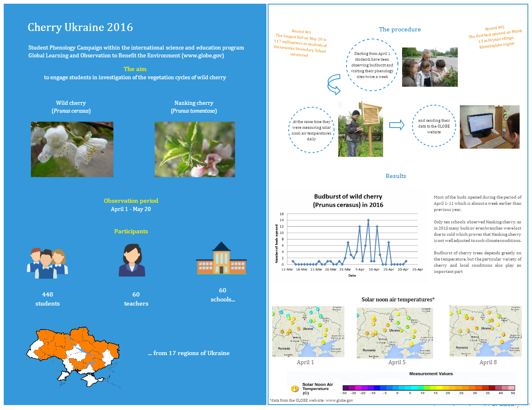Click the right-pointing arrow before GLOBE circle
532x410 pixels.
point(397,125)
